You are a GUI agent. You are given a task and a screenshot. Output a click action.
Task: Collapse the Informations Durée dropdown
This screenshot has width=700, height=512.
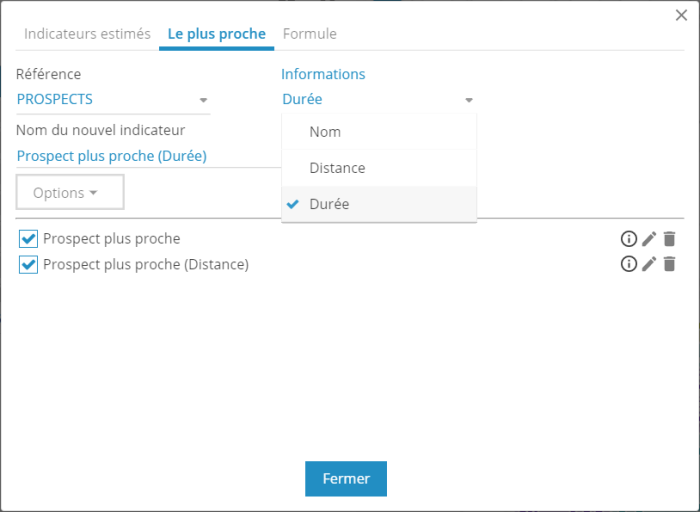[x=377, y=100]
